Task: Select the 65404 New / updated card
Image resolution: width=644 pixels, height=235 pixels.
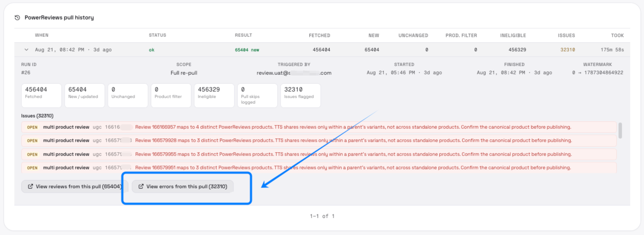Action: (x=85, y=95)
